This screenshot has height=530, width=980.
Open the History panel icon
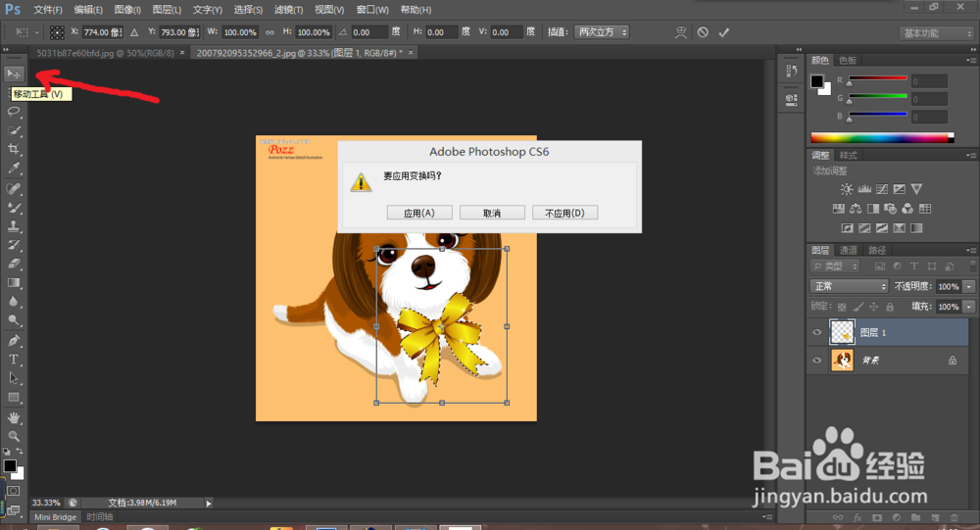[x=791, y=72]
